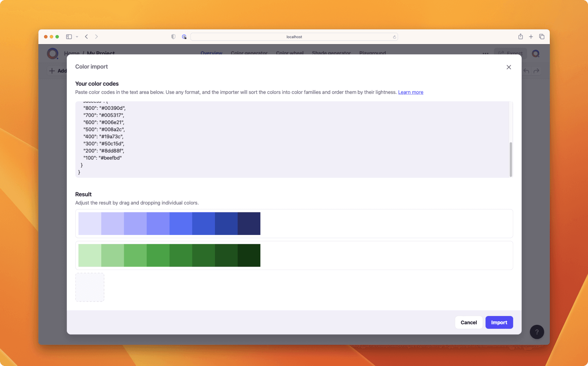588x366 pixels.
Task: Click the Import button
Action: point(499,322)
